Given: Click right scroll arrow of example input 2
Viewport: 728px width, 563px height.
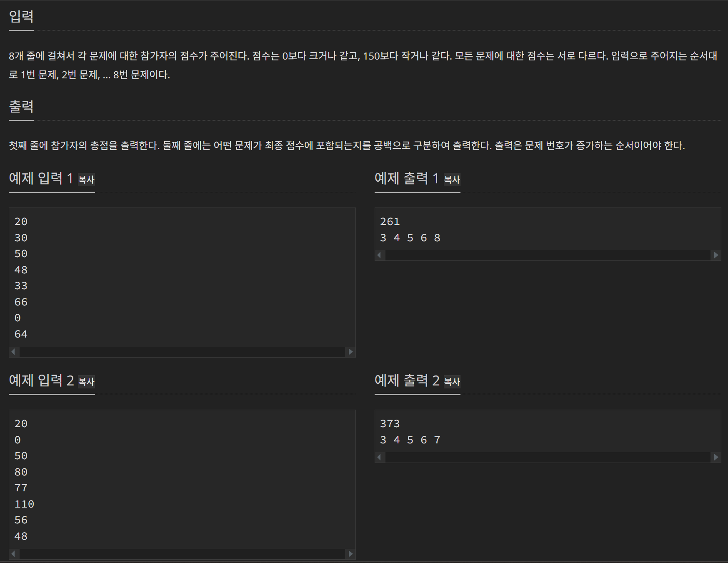Looking at the screenshot, I should [350, 554].
